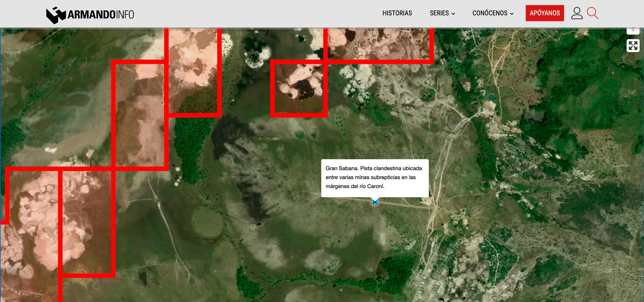Image resolution: width=644 pixels, height=302 pixels.
Task: Expand the chevron next to Conócenos
Action: [x=512, y=14]
